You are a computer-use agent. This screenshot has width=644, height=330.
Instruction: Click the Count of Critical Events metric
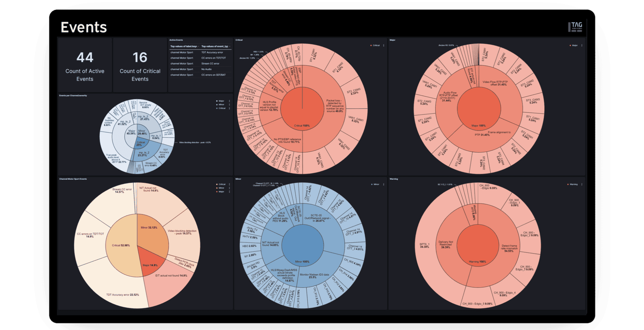tap(140, 66)
